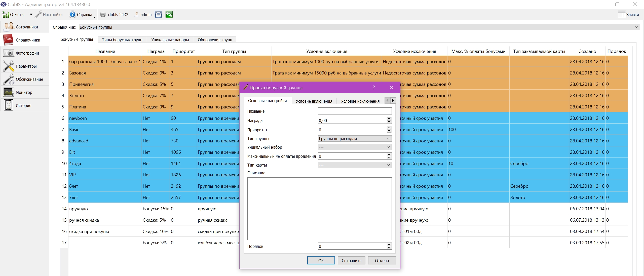Increase the Награда value with up arrow
This screenshot has height=276, width=644.
[389, 119]
